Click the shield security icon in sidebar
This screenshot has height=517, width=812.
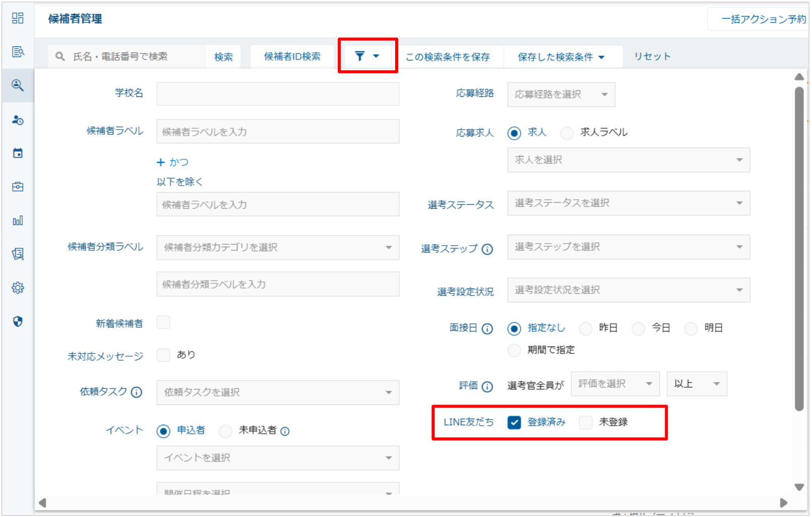coord(18,321)
